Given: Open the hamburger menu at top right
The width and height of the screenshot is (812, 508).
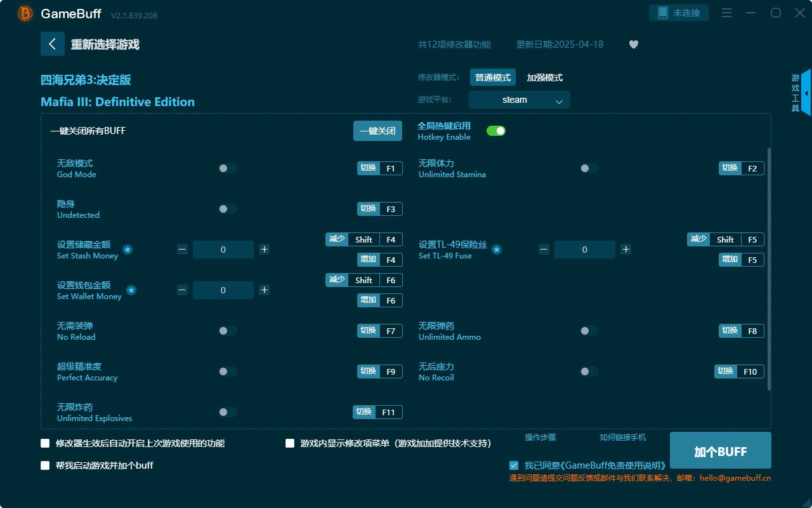Looking at the screenshot, I should click(726, 13).
